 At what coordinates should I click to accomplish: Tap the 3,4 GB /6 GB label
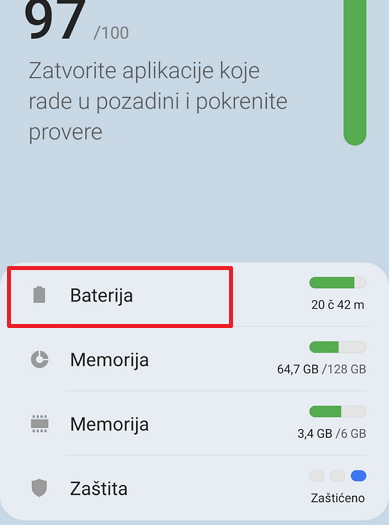tap(332, 434)
